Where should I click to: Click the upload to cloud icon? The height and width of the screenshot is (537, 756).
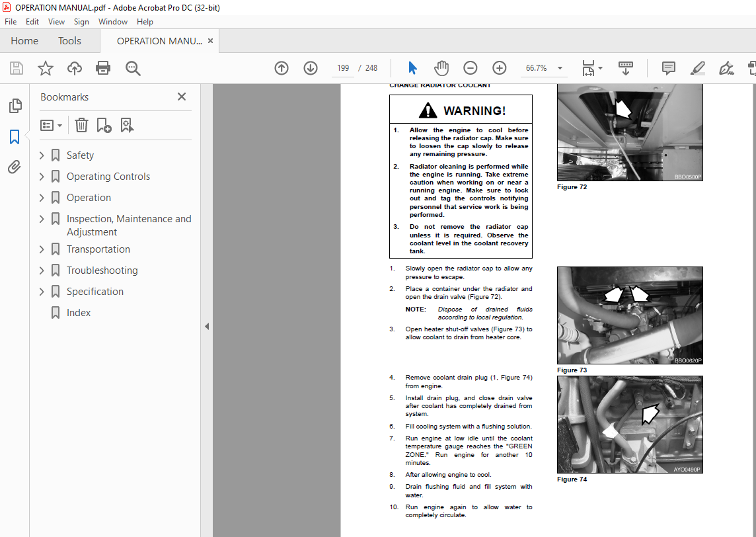[74, 68]
